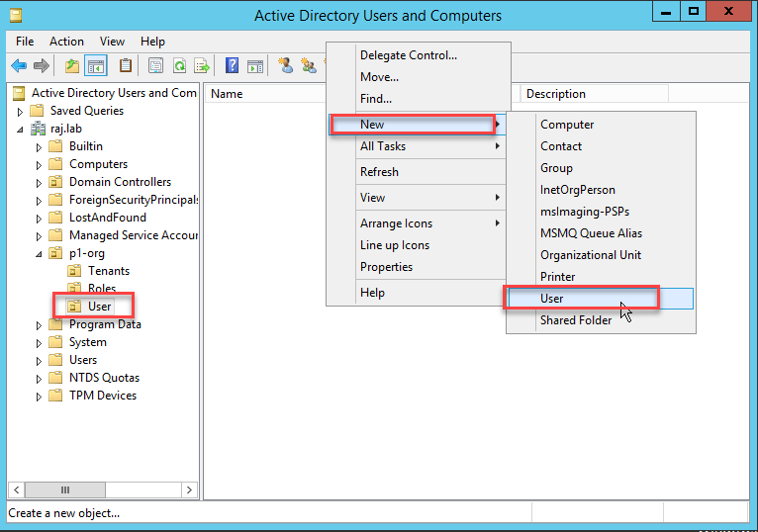Click the Up one level folder icon
The height and width of the screenshot is (532, 758).
[72, 65]
